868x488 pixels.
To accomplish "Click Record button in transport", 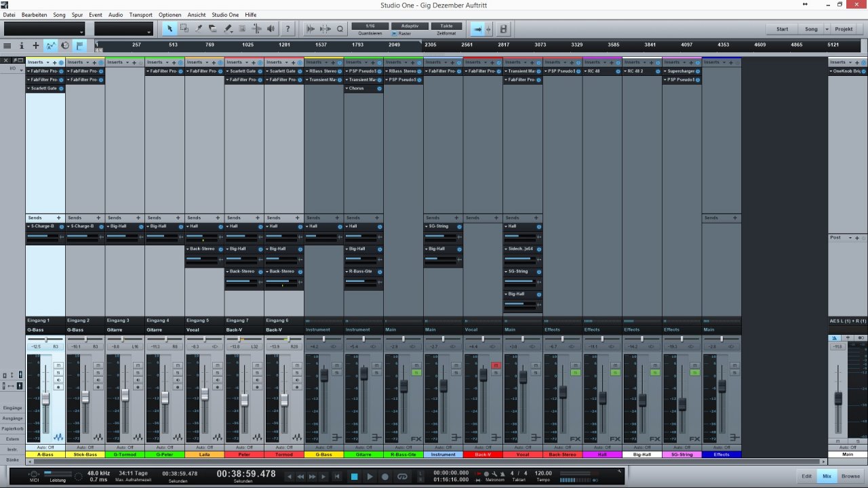I will (x=386, y=476).
